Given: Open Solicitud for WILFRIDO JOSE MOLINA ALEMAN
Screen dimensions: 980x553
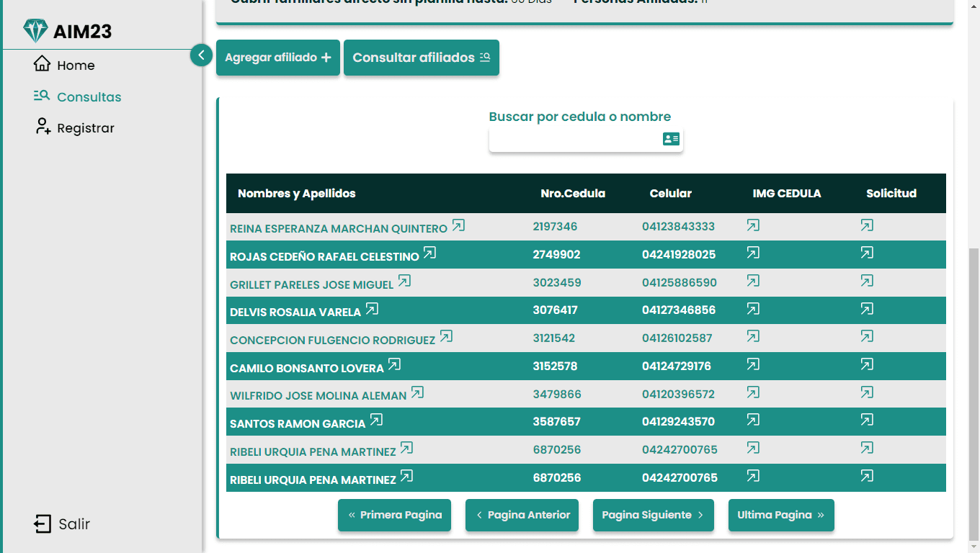Looking at the screenshot, I should 867,392.
